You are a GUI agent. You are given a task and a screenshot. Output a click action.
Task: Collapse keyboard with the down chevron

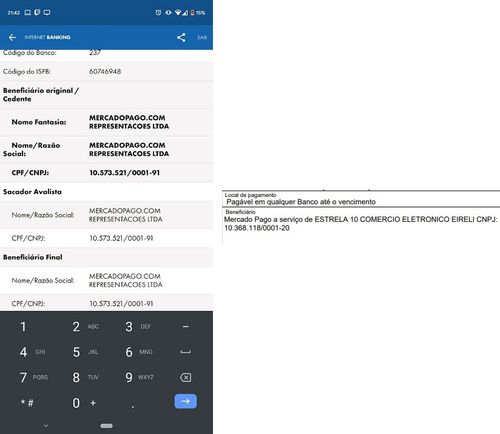point(46,426)
